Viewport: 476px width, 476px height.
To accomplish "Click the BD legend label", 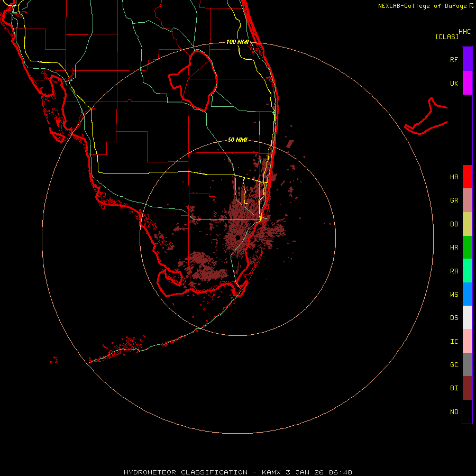I will pos(454,224).
